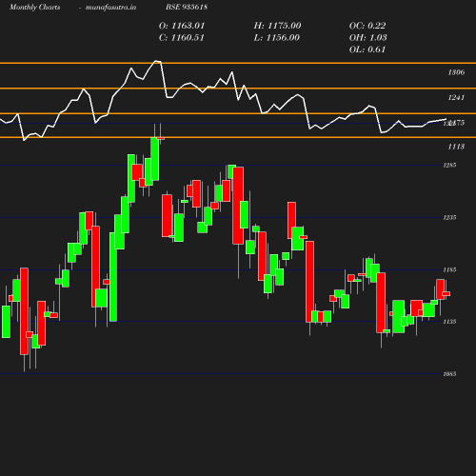This screenshot has height=476, width=476.
Task: Click the open value 'O: 1163.01'
Action: tap(182, 26)
